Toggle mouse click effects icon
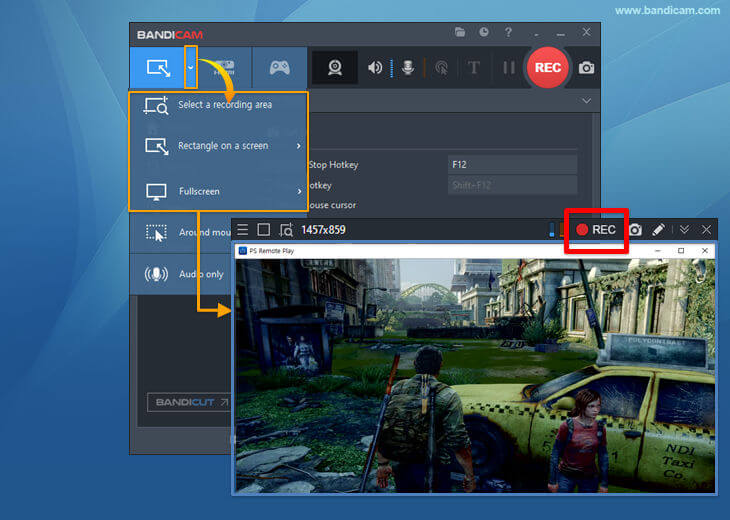The image size is (730, 520). (441, 68)
